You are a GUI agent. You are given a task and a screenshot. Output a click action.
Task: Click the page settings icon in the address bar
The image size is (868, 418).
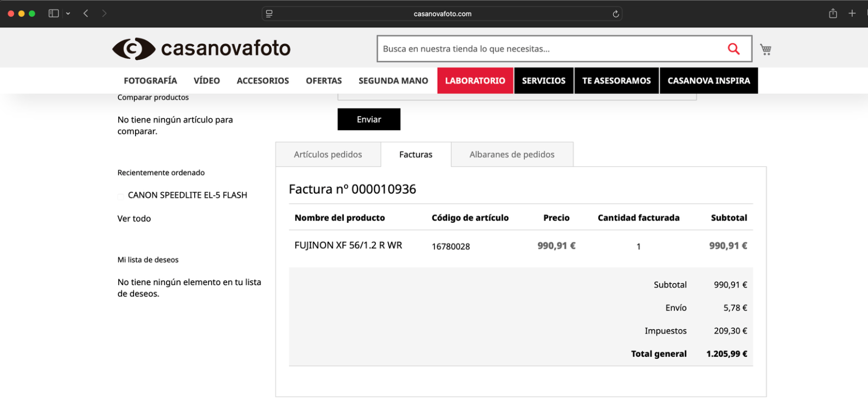point(269,14)
